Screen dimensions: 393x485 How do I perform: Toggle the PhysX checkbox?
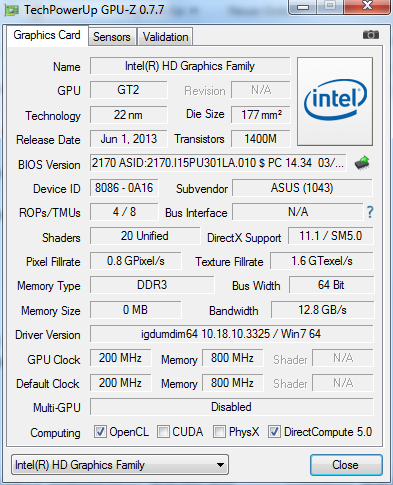(x=219, y=432)
